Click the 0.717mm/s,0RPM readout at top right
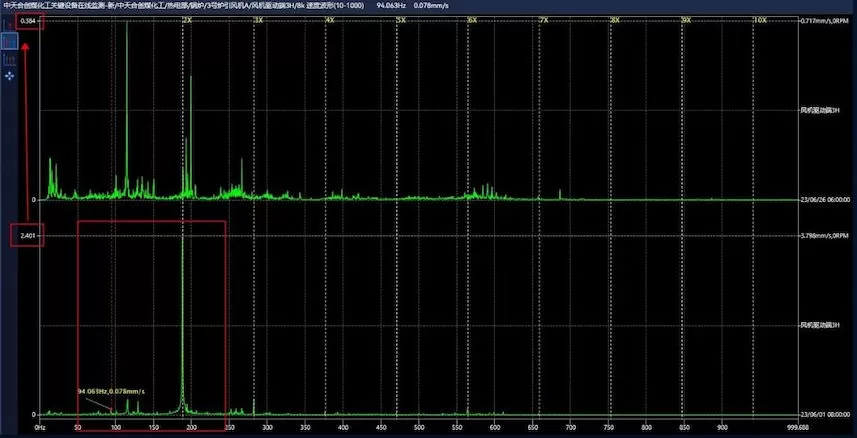This screenshot has height=438, width=857. (x=825, y=21)
